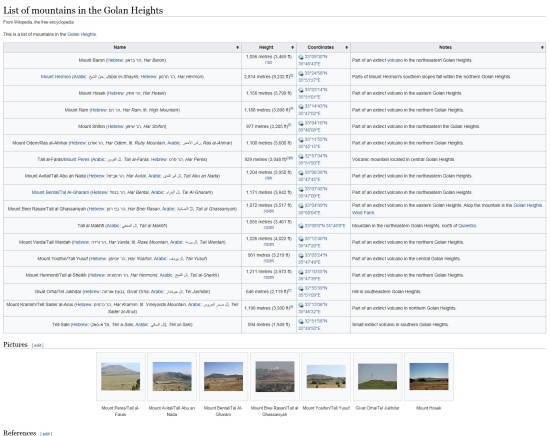
Task: Follow the Golan Heights Wind Farm link
Action: (447, 209)
